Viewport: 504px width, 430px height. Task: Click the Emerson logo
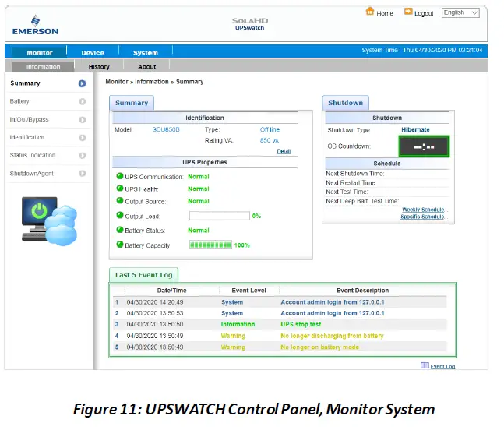click(35, 25)
